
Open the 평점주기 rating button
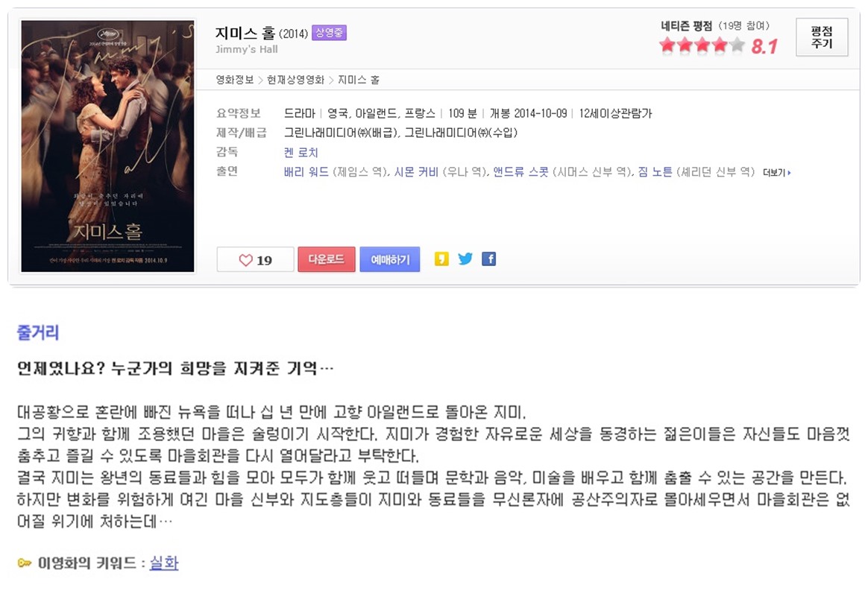(822, 37)
